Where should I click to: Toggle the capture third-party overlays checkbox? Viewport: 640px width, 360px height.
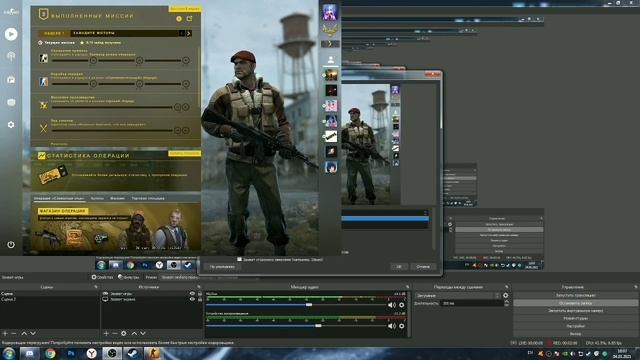coord(240,259)
